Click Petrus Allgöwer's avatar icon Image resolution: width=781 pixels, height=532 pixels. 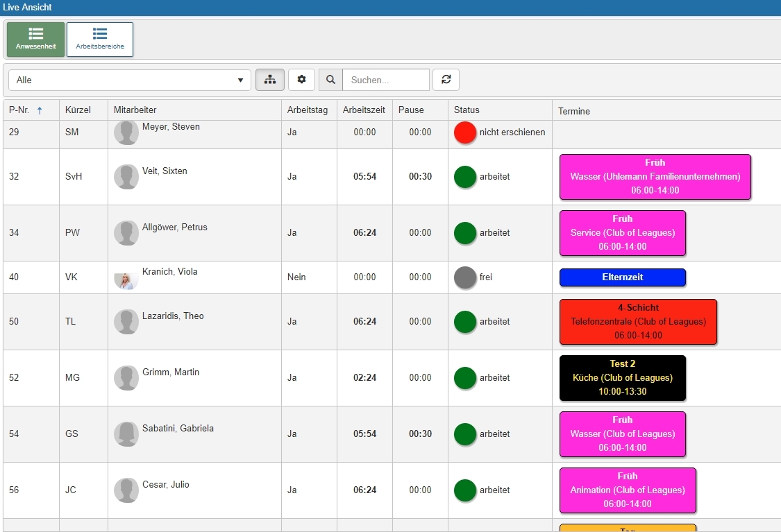(126, 233)
